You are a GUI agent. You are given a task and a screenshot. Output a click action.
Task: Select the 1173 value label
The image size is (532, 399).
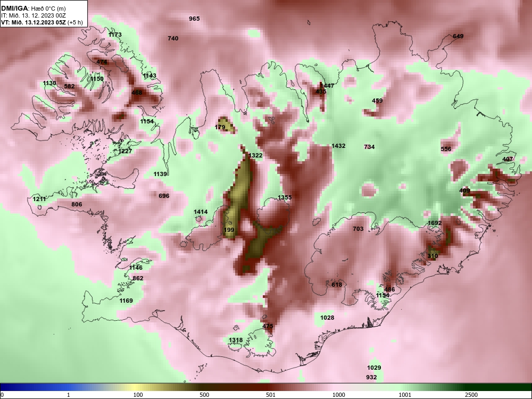pos(115,35)
